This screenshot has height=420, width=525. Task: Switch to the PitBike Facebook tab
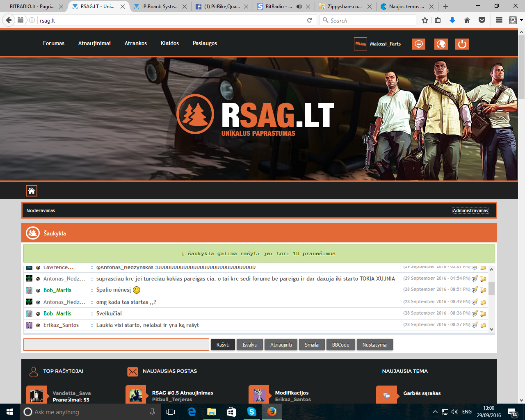[x=222, y=7]
